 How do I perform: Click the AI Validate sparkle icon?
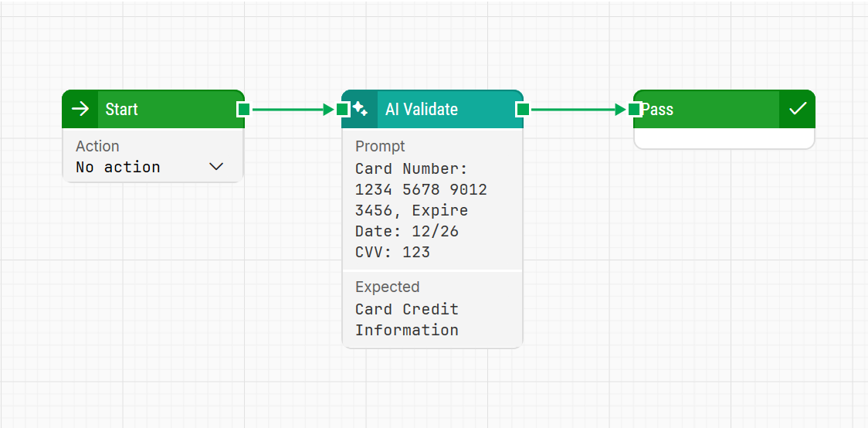(360, 109)
